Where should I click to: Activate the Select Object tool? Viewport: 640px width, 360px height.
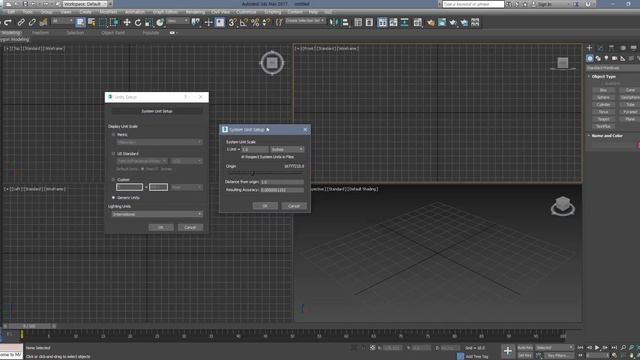80,22
